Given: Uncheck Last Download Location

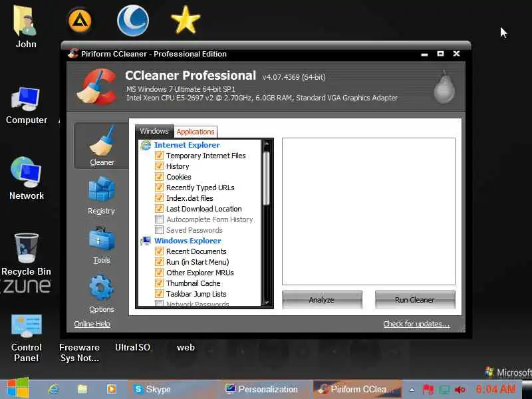Looking at the screenshot, I should 159,209.
